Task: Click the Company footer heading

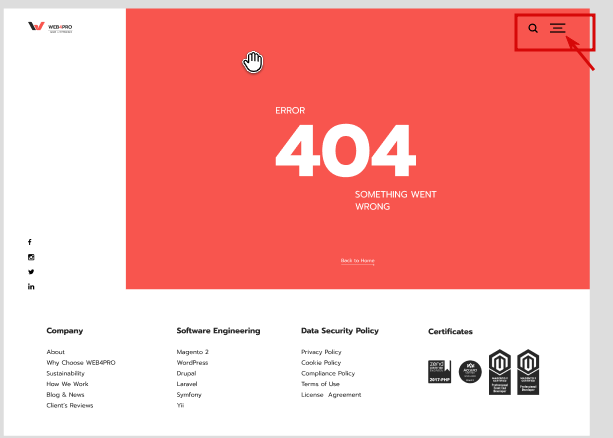Action: (65, 331)
